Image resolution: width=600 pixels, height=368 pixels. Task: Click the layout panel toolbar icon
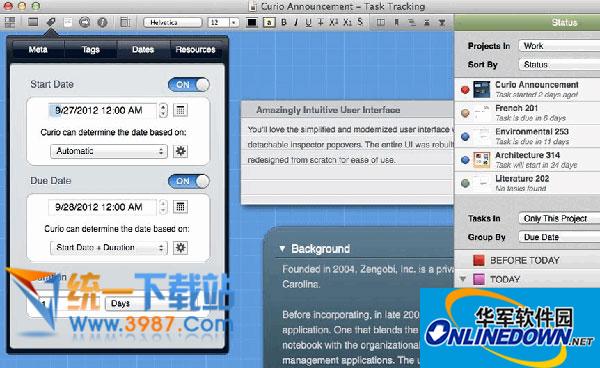[125, 22]
